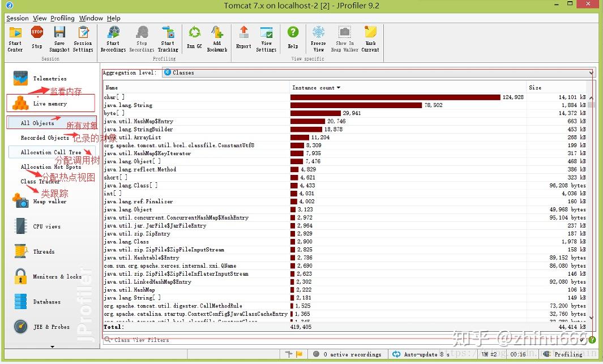
Task: Click the active recordings indicator
Action: (347, 354)
